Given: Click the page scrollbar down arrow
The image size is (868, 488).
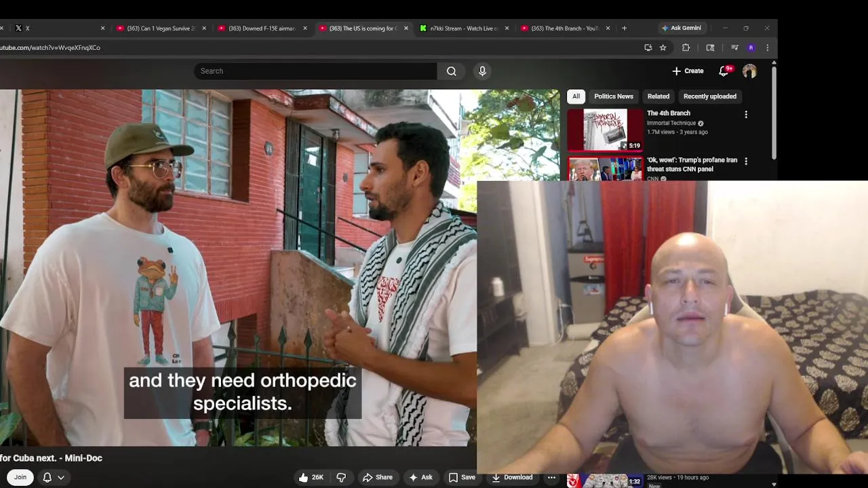Looking at the screenshot, I should click(x=774, y=484).
